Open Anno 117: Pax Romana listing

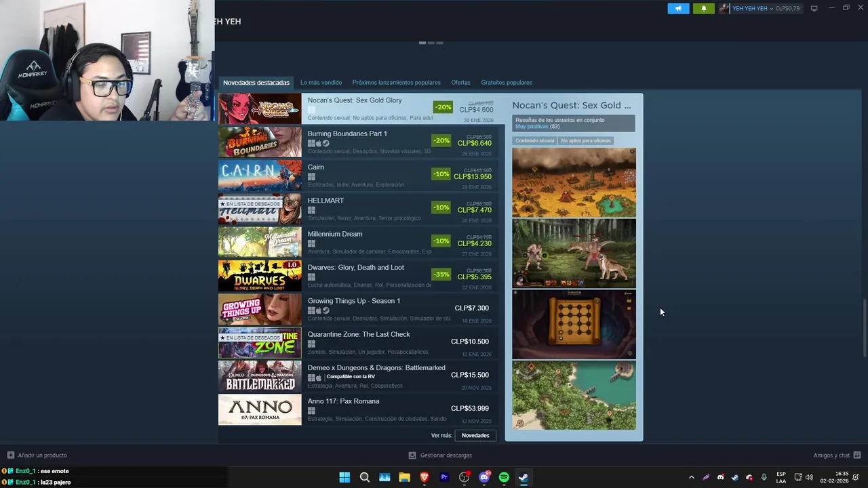pos(358,409)
